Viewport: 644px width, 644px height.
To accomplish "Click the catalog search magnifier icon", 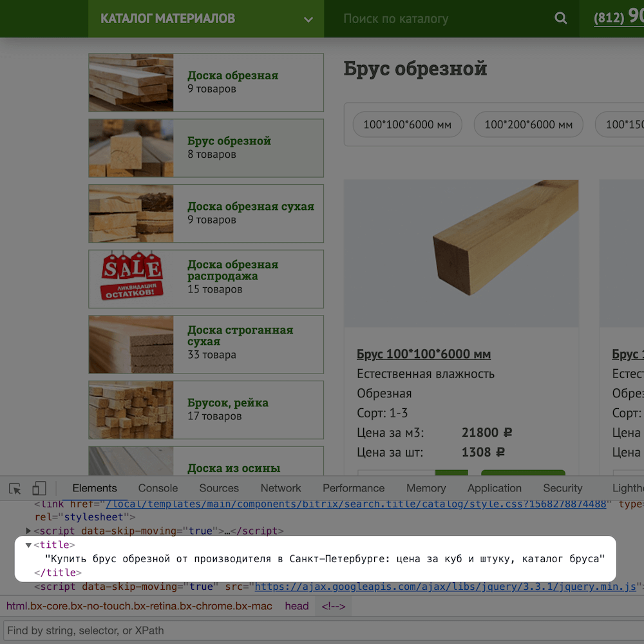I will pos(561,18).
